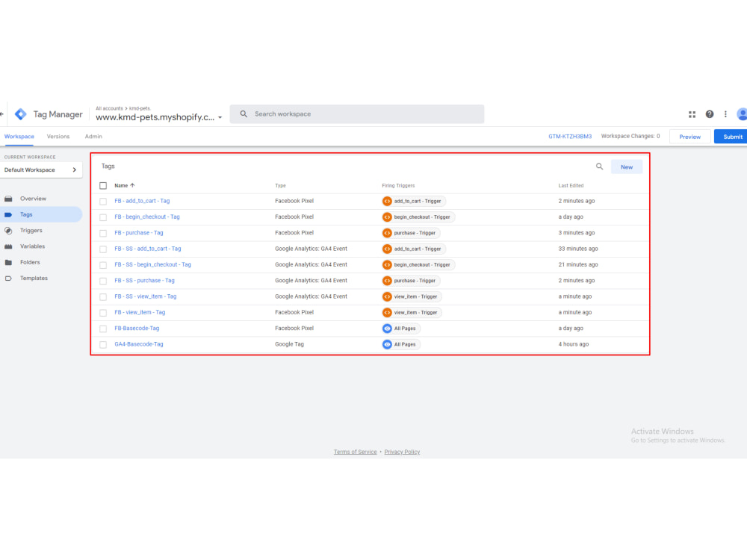The width and height of the screenshot is (747, 560).
Task: Click the All accounts breadcrumb
Action: pos(109,108)
